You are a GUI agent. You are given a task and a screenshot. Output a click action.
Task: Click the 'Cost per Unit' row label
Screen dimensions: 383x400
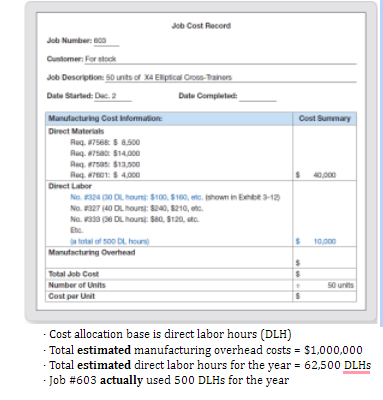pyautogui.click(x=72, y=296)
